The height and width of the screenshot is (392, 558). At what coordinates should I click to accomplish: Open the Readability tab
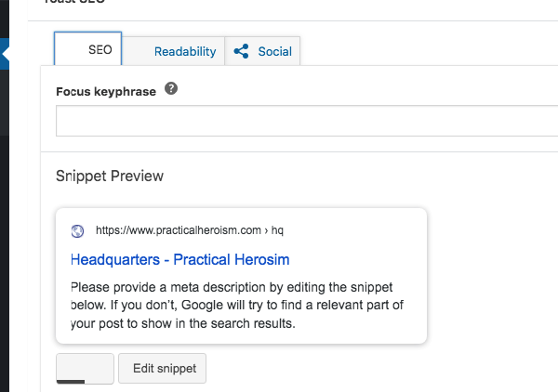coord(185,51)
